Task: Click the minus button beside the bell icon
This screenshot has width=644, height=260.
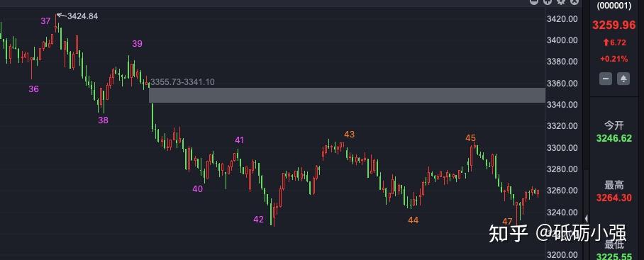Action: 606,79
